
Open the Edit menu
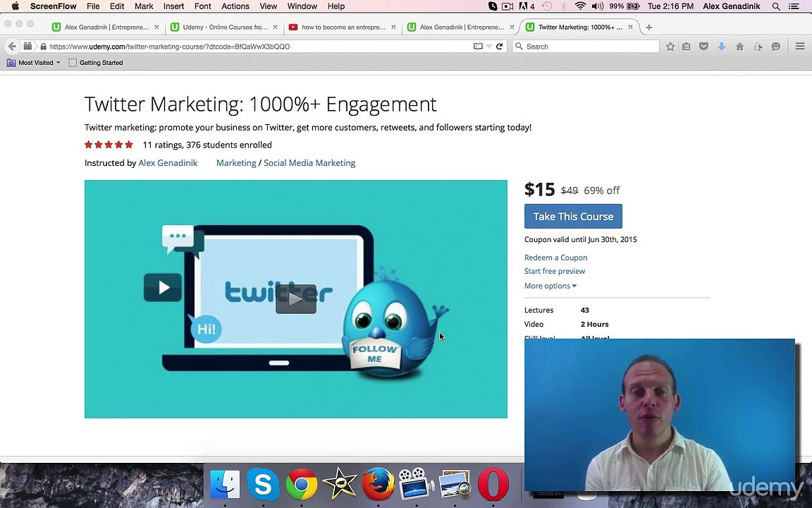117,6
